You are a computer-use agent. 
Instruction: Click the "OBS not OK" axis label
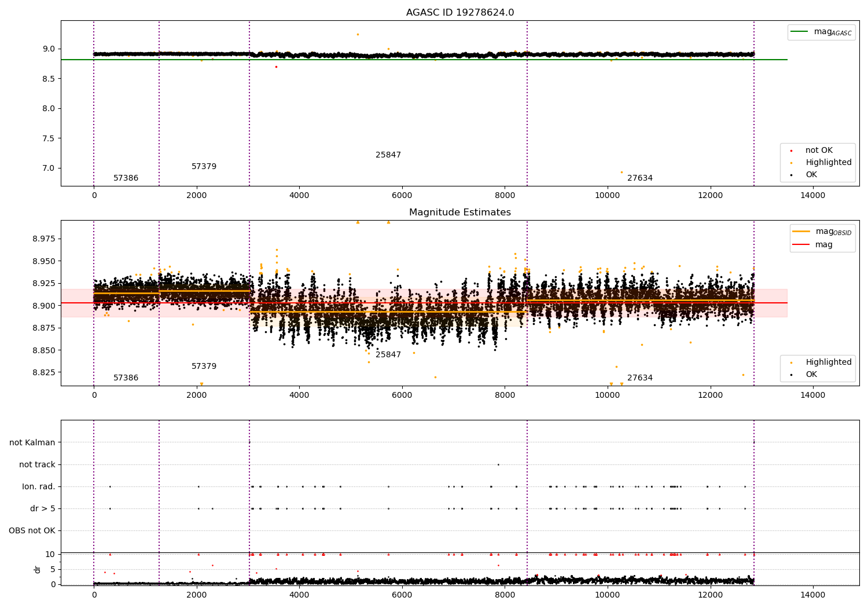pos(32,530)
